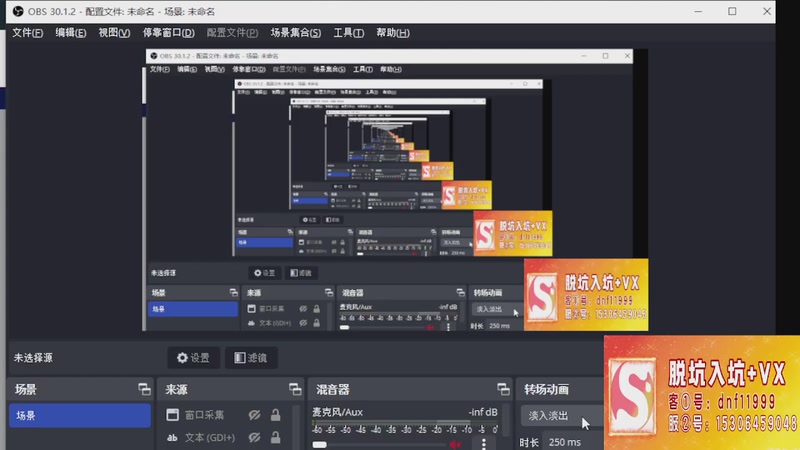Click the 麦克风/Aux volume meter bar
This screenshot has height=450, width=800.
[405, 422]
